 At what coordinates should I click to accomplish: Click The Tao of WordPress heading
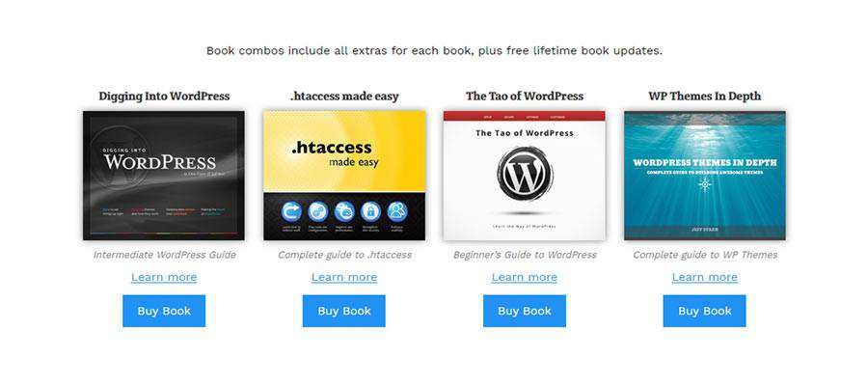[x=525, y=96]
